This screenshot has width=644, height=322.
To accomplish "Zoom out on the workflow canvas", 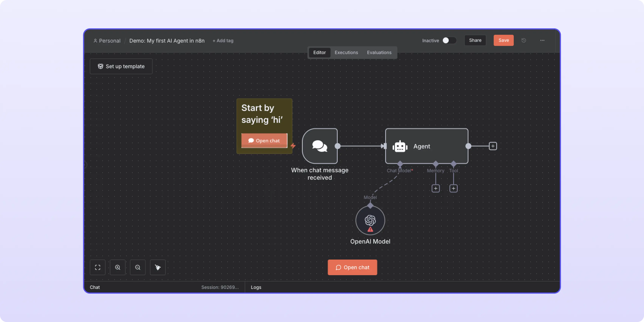I will (138, 267).
